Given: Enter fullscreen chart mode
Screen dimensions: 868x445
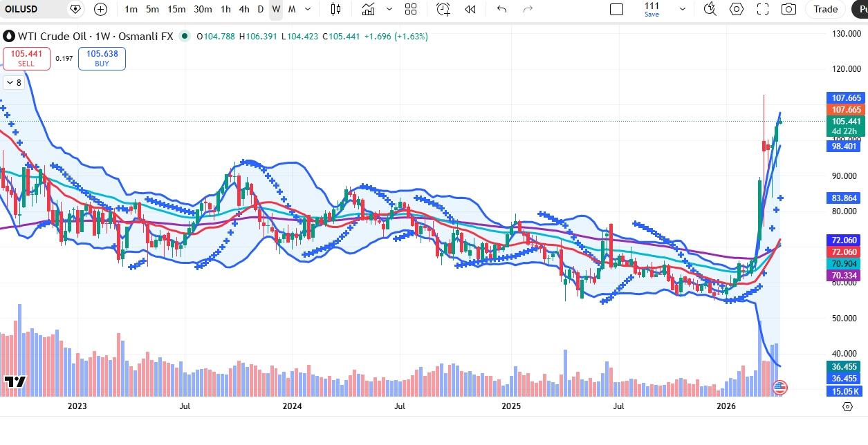Looking at the screenshot, I should [762, 9].
